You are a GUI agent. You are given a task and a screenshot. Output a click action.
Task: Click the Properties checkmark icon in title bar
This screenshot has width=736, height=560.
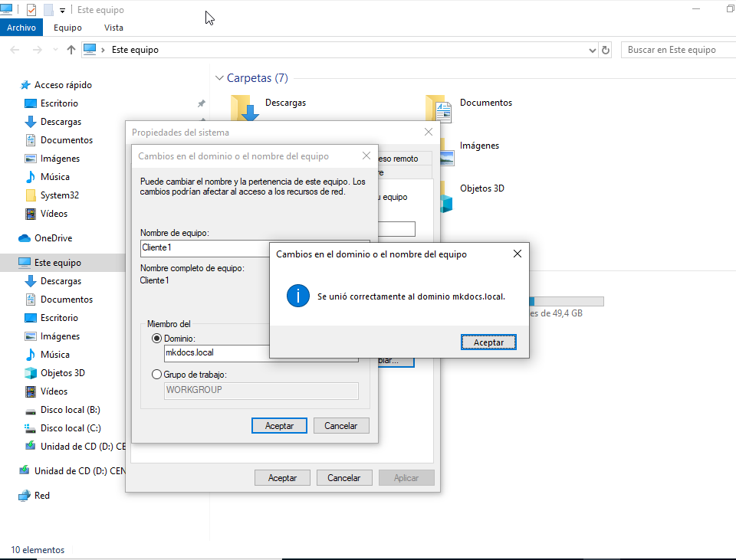[31, 11]
